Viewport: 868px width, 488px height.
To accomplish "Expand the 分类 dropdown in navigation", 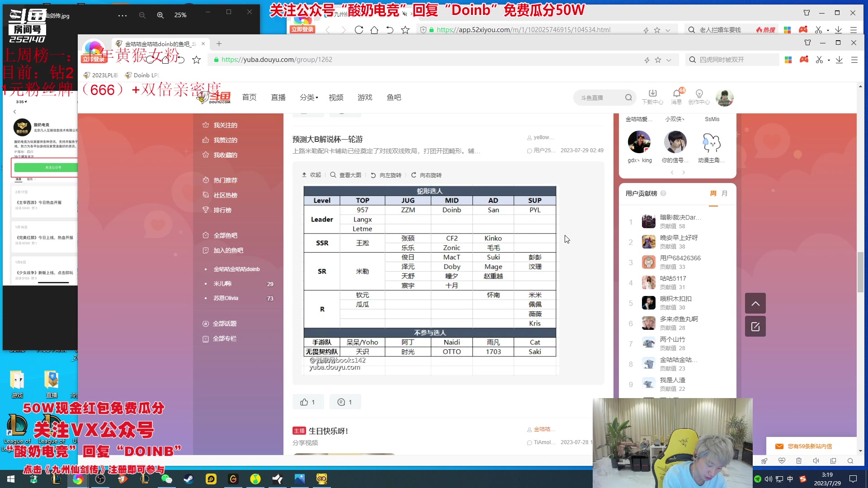I will 309,98.
